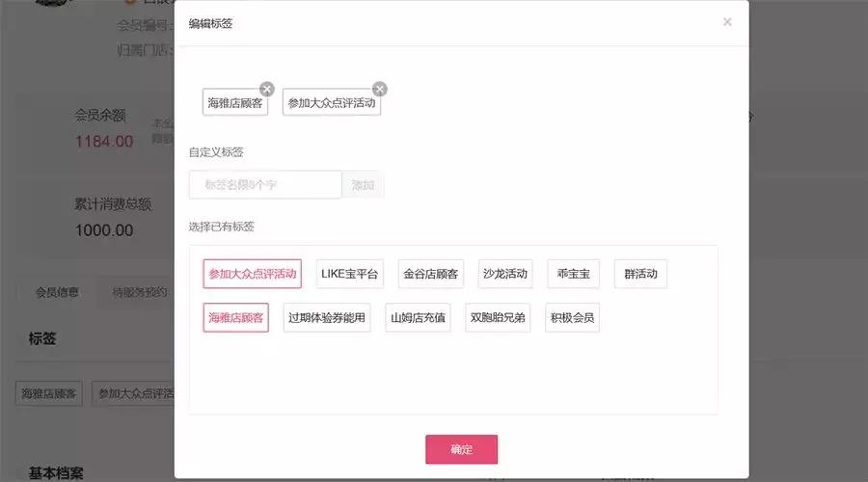Select the 金谷店顾客 tag

point(431,274)
